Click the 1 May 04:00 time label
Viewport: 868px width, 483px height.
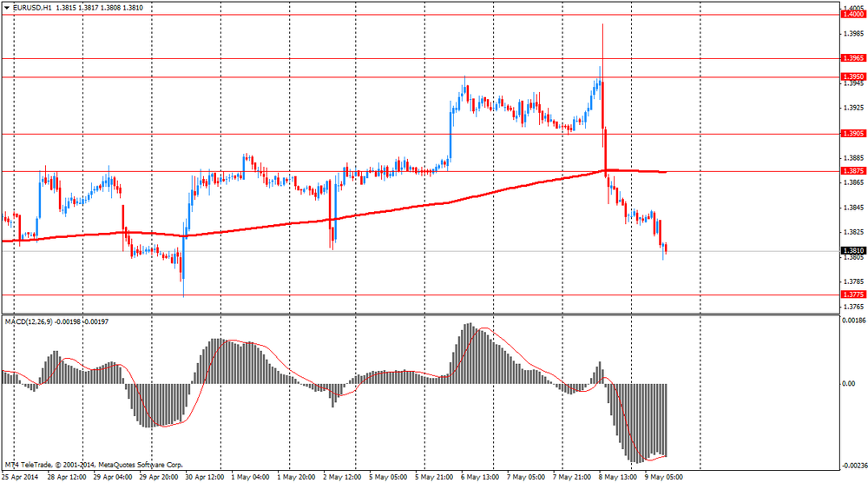click(x=250, y=477)
